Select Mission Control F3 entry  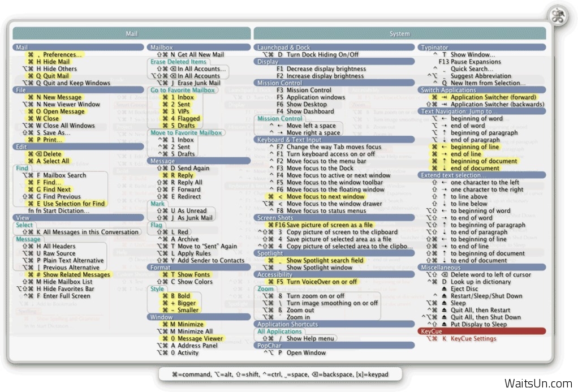pyautogui.click(x=308, y=90)
